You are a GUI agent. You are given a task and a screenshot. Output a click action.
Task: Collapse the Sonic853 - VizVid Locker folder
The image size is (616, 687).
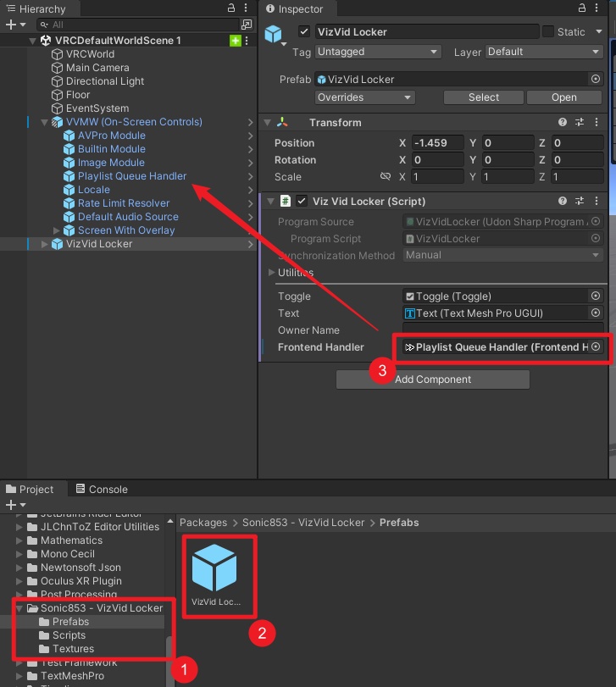(19, 608)
